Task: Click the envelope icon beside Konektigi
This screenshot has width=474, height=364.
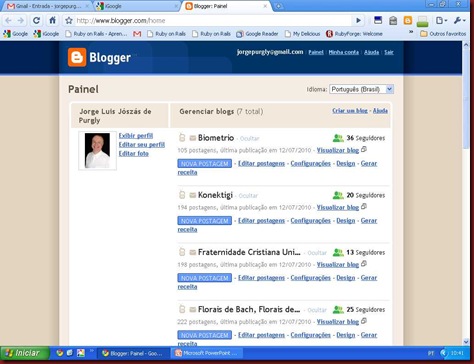Action: point(193,195)
